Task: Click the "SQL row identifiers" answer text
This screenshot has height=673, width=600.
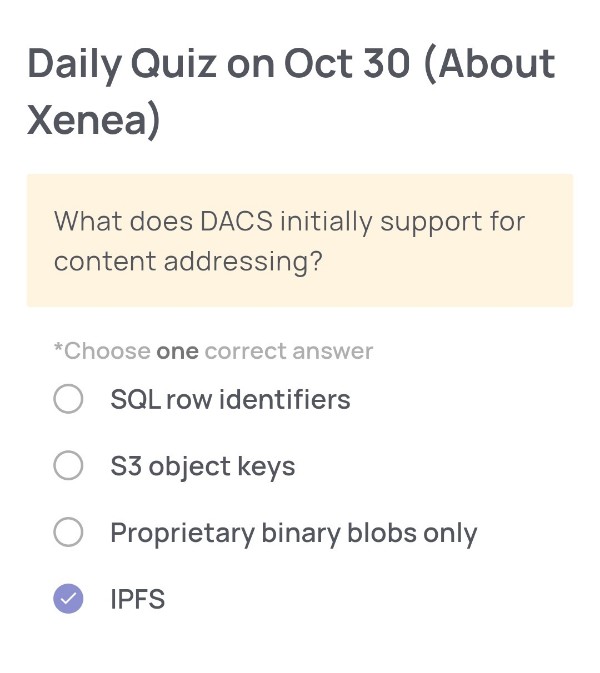Action: tap(230, 400)
